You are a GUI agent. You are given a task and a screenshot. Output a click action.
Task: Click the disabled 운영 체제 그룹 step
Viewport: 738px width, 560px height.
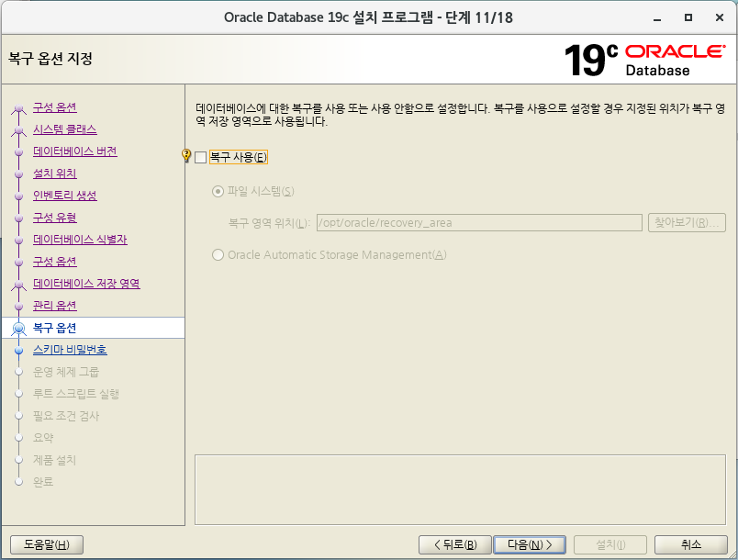pos(66,372)
